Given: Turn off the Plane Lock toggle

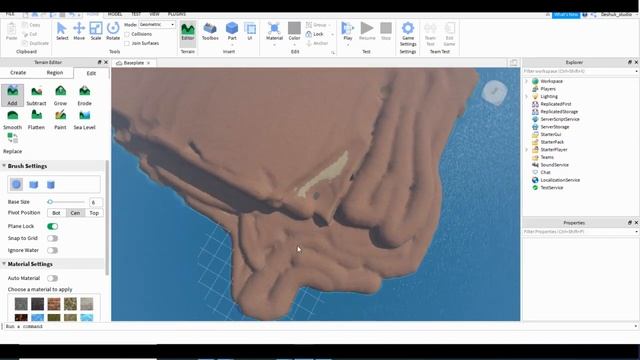Looking at the screenshot, I should pos(52,226).
